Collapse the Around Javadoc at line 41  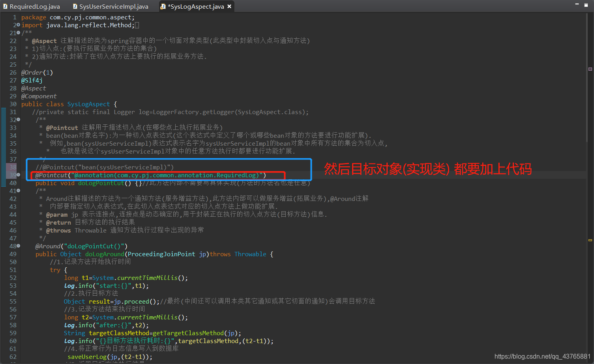click(x=18, y=191)
